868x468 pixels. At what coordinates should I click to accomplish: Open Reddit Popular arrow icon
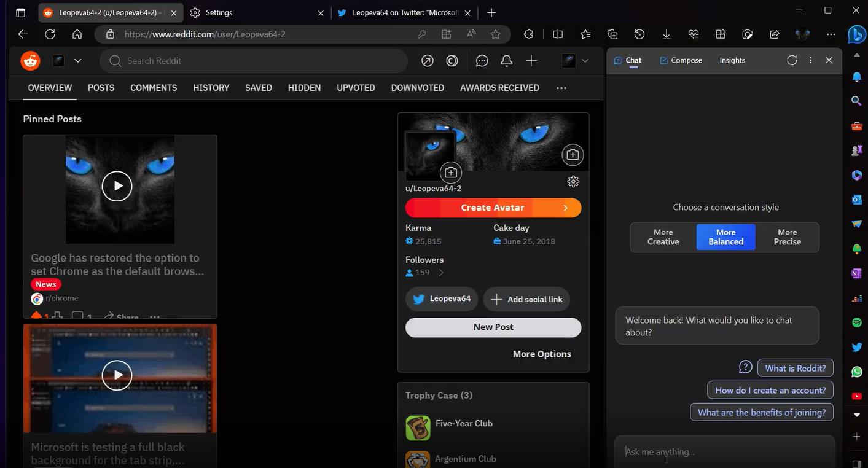point(428,61)
